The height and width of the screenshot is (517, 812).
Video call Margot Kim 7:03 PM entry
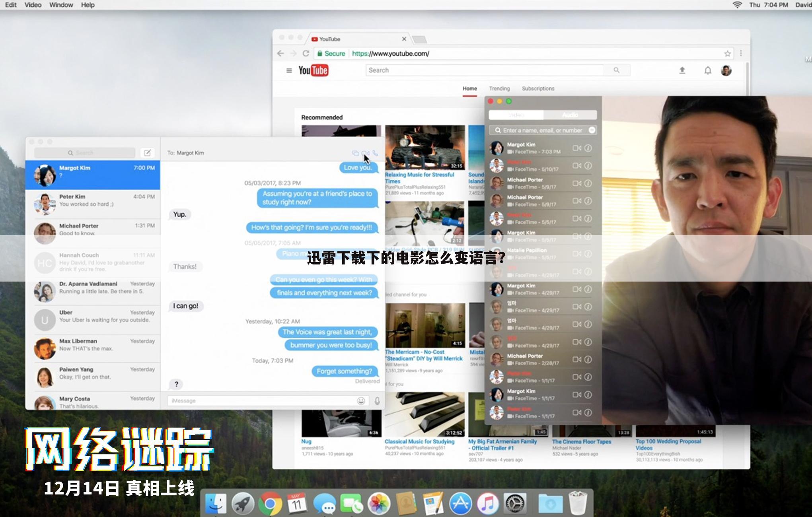(x=577, y=148)
